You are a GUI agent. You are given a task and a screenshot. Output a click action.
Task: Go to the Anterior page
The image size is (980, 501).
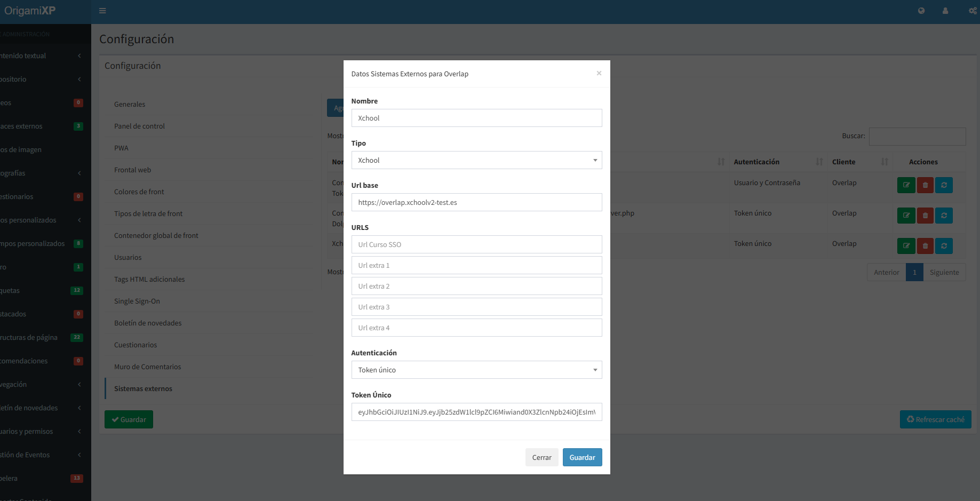886,272
